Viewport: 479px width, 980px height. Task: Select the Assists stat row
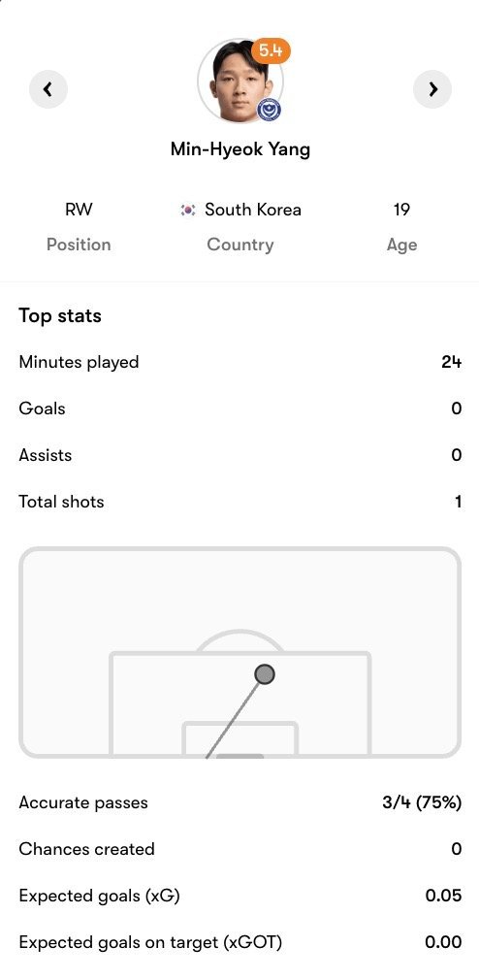(240, 455)
